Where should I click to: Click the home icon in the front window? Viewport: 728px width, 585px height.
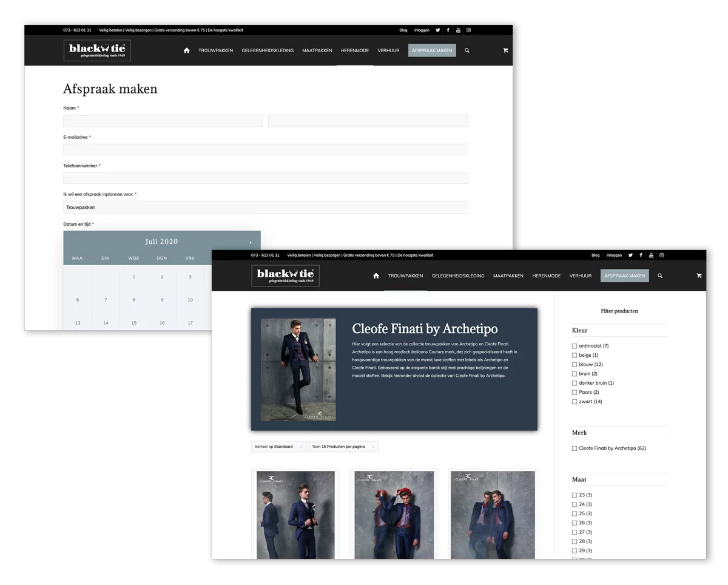pyautogui.click(x=376, y=276)
